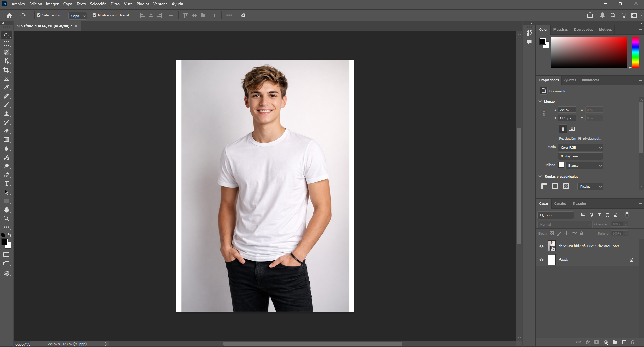Select the Clone Stamp tool
644x347 pixels.
click(6, 114)
